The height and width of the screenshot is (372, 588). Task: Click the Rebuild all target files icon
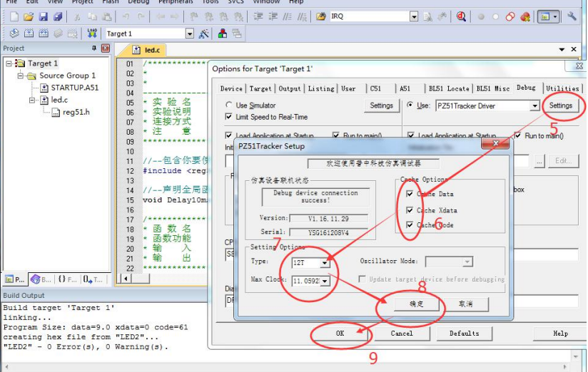44,33
